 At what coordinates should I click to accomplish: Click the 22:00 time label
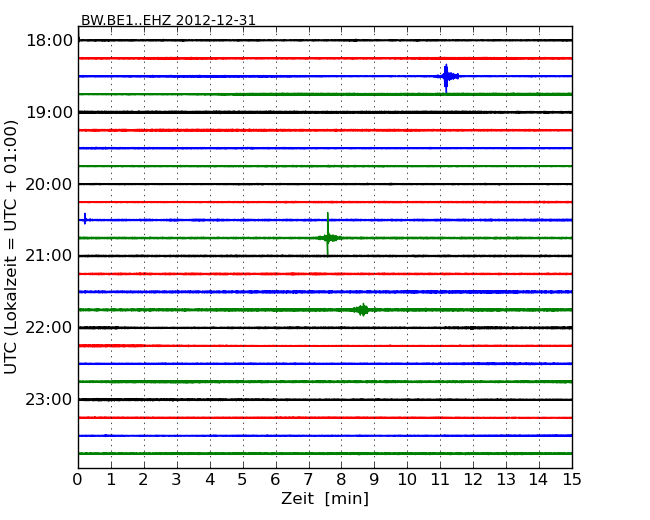pos(49,328)
